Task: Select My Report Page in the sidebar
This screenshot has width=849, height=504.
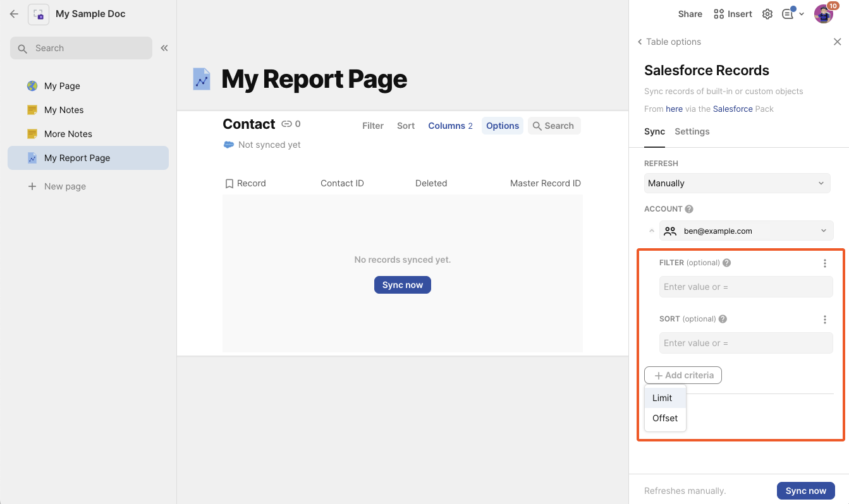Action: tap(89, 158)
